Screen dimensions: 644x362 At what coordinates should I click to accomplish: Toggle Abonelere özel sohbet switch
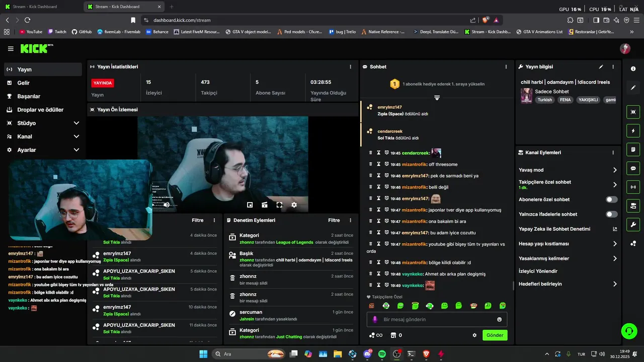[x=611, y=200]
